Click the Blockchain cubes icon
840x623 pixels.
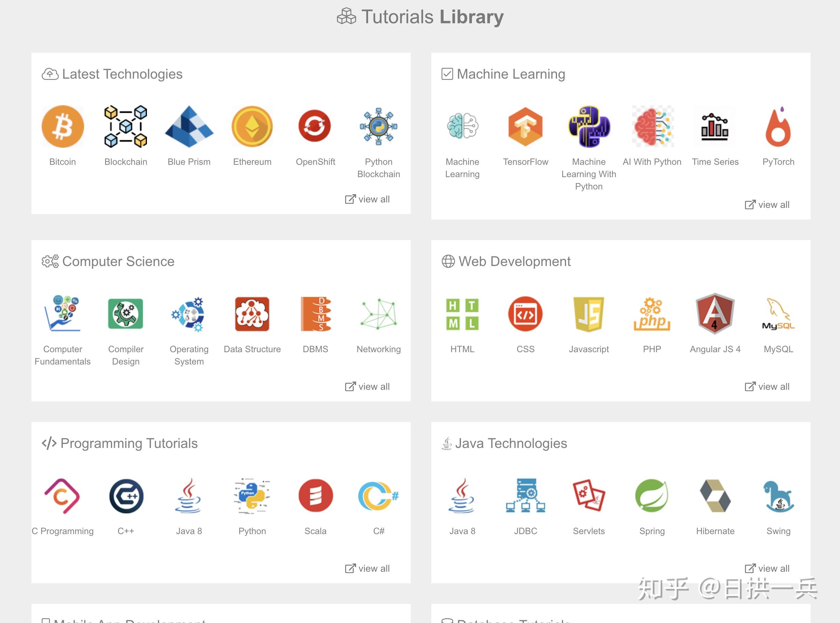pyautogui.click(x=126, y=126)
